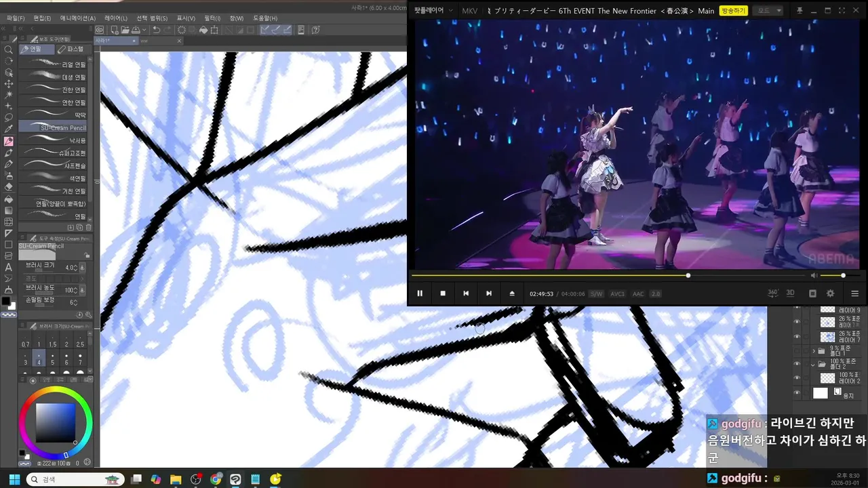Create new canvas from toolbar
The image size is (868, 488).
pyautogui.click(x=115, y=30)
